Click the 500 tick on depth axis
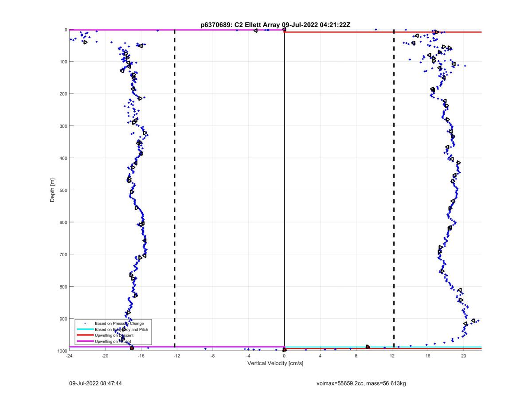The width and height of the screenshot is (532, 394). (x=63, y=190)
